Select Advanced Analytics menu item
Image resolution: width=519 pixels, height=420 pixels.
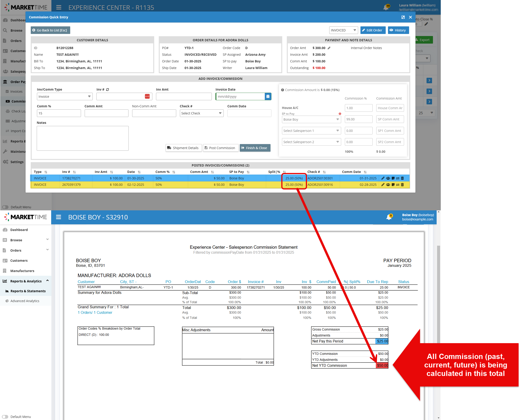pos(25,301)
